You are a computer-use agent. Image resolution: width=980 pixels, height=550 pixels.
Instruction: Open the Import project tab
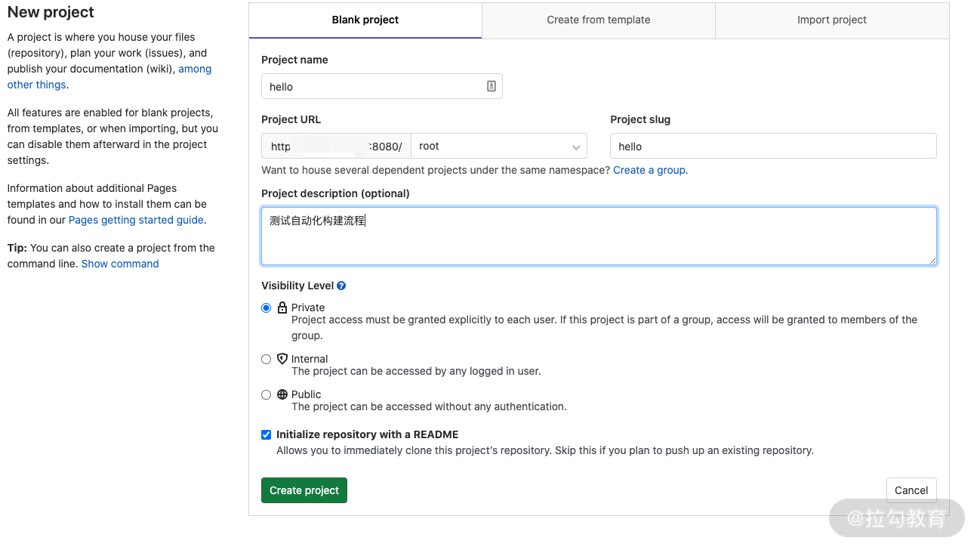(831, 20)
